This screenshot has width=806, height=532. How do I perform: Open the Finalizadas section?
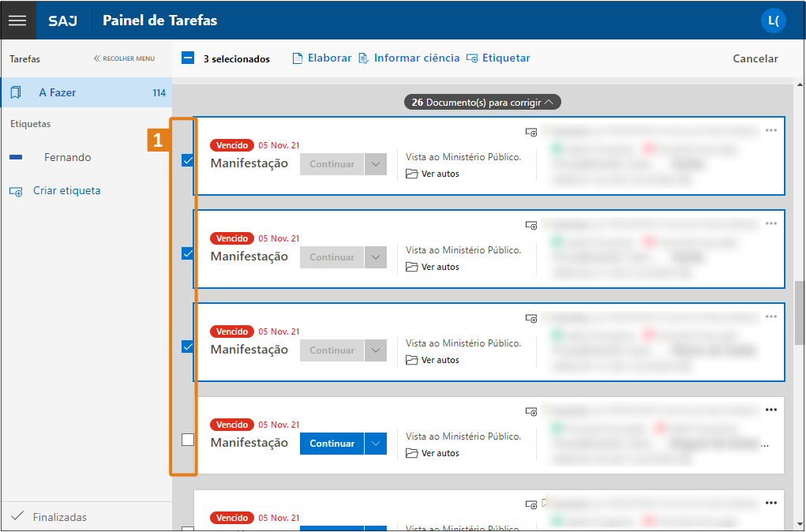(59, 517)
